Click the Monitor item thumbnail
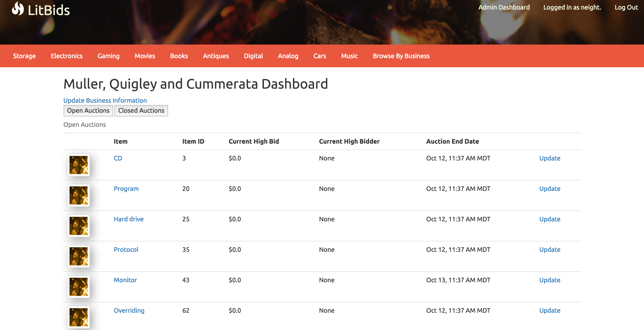The image size is (644, 330). coord(79,287)
